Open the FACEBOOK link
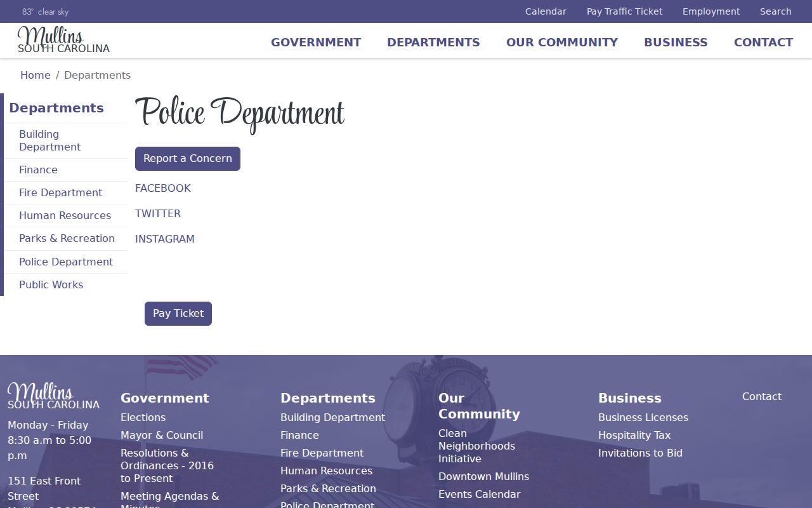This screenshot has height=508, width=812. coord(163,188)
